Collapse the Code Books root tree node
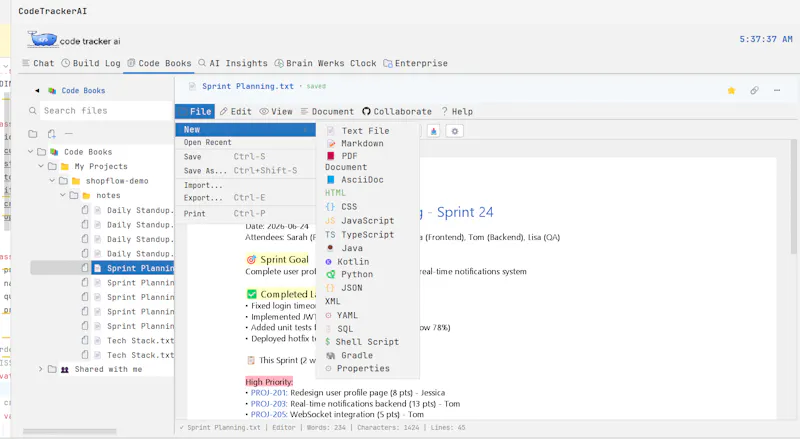 [31, 152]
